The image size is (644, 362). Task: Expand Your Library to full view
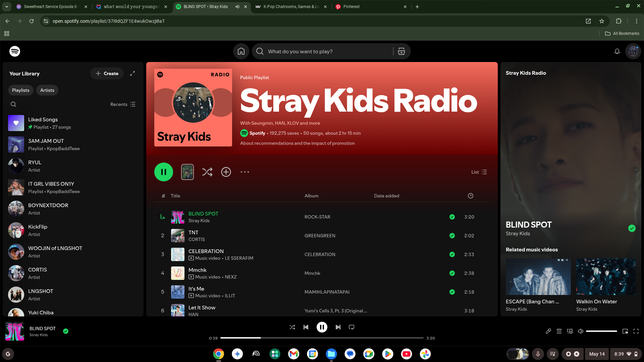click(132, 73)
